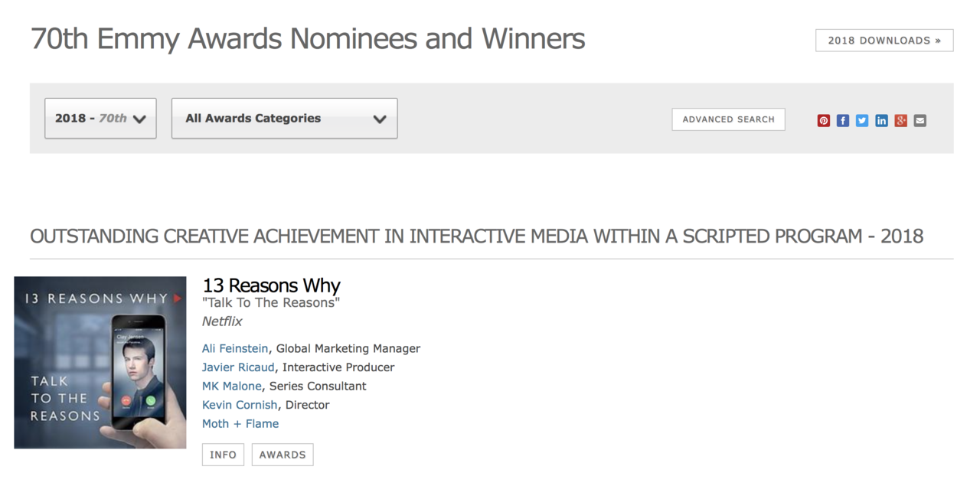The width and height of the screenshot is (980, 486).
Task: Click the "Interactive Producer" role text
Action: [338, 367]
